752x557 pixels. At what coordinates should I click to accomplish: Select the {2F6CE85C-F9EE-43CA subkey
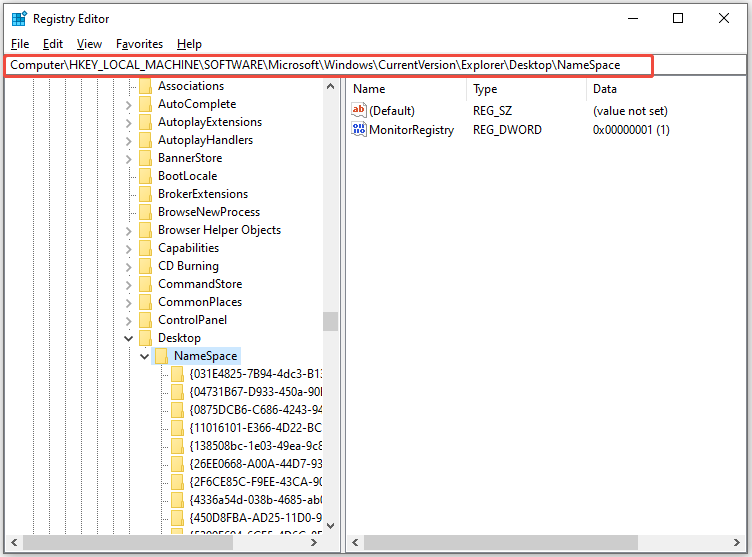click(x=256, y=482)
